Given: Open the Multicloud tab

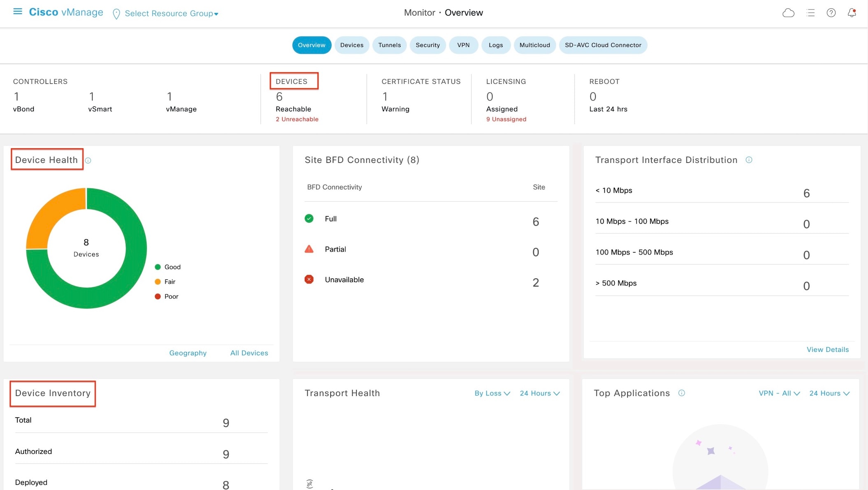Looking at the screenshot, I should pyautogui.click(x=535, y=45).
